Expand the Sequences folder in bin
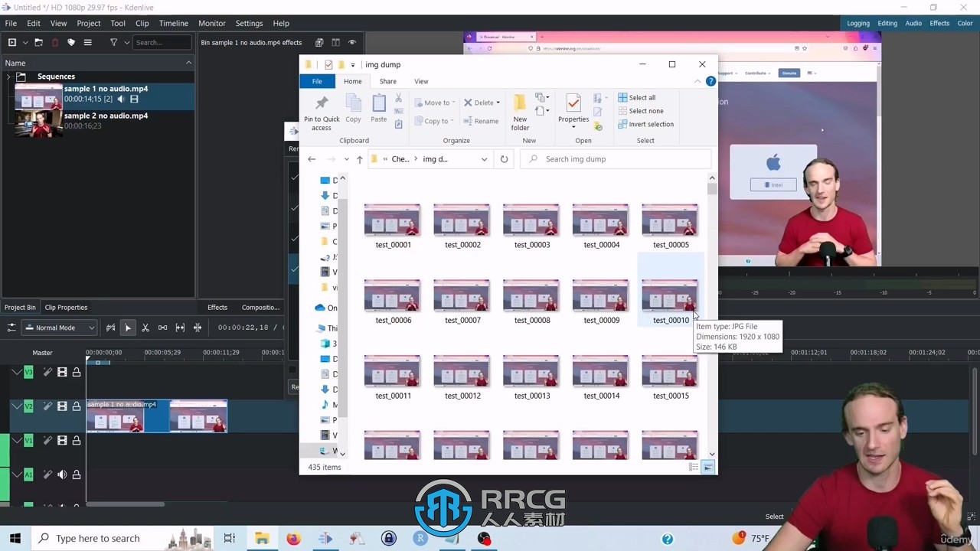 click(8, 77)
